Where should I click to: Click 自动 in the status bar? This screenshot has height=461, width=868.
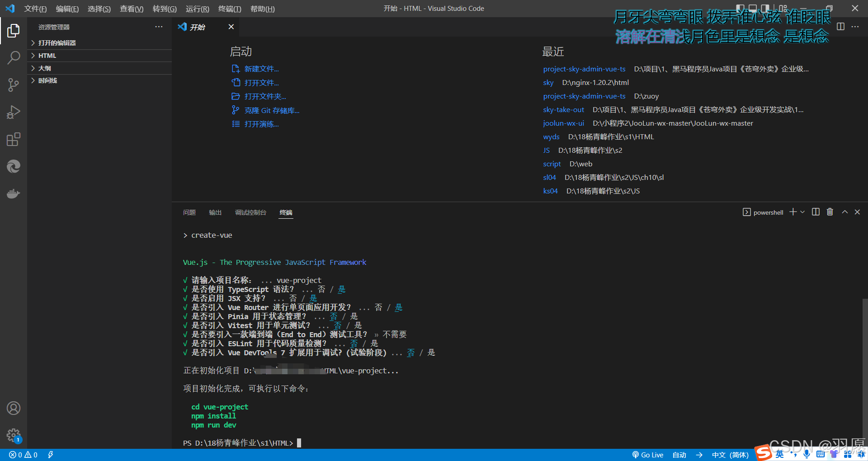(679, 455)
